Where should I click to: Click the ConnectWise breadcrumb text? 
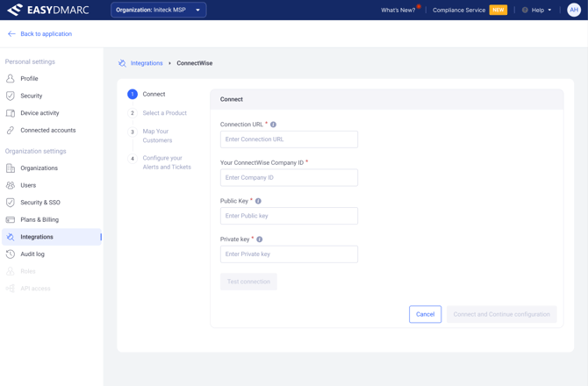click(195, 63)
